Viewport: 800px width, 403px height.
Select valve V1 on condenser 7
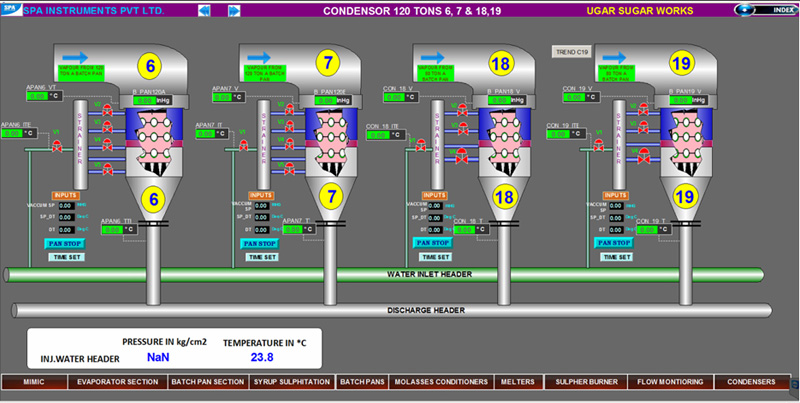tap(243, 147)
